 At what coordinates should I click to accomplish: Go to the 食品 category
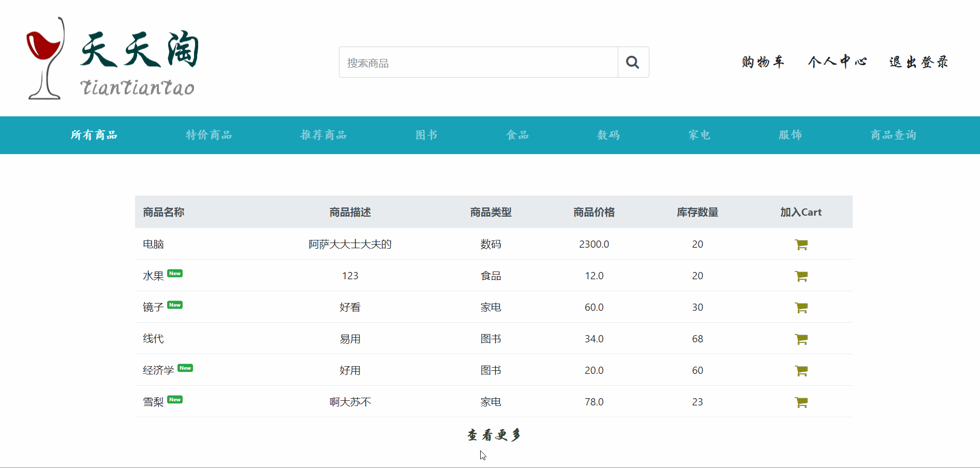coord(517,135)
